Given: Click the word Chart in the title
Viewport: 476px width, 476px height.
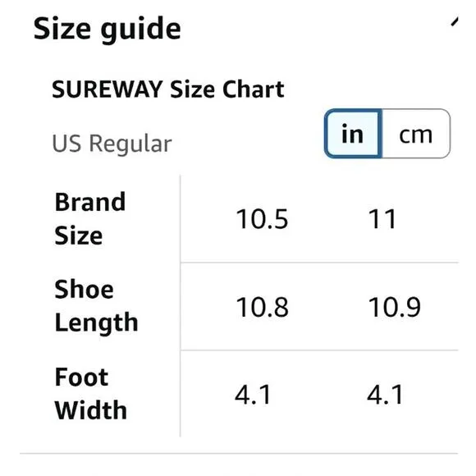Looking at the screenshot, I should tap(253, 89).
